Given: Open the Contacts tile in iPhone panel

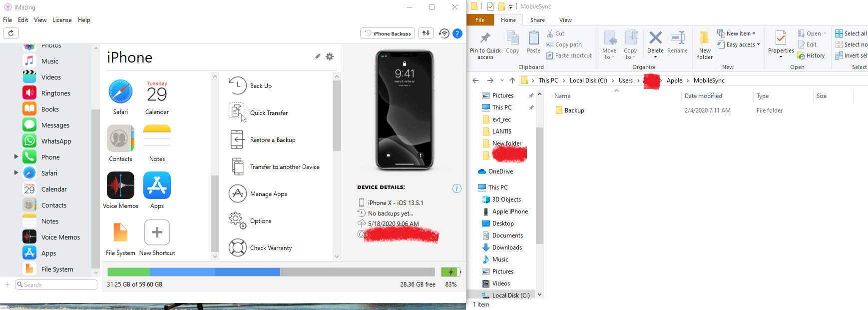Looking at the screenshot, I should pyautogui.click(x=120, y=143).
